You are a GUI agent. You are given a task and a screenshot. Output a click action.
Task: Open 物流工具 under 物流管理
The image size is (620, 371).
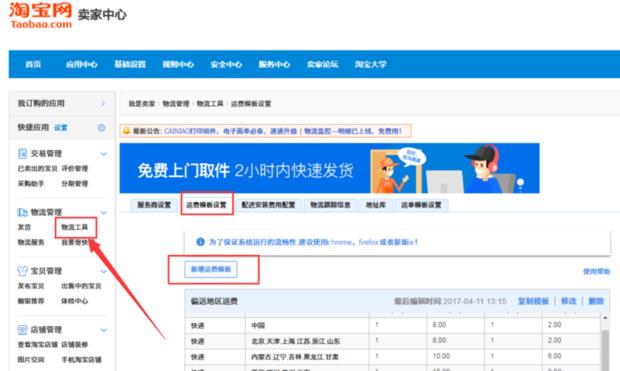[75, 227]
